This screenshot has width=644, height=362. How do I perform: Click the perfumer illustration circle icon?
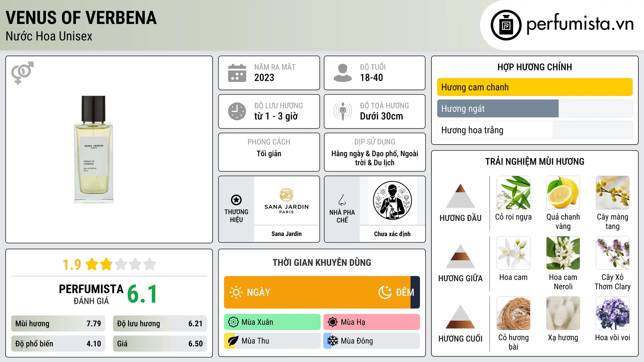tap(392, 200)
